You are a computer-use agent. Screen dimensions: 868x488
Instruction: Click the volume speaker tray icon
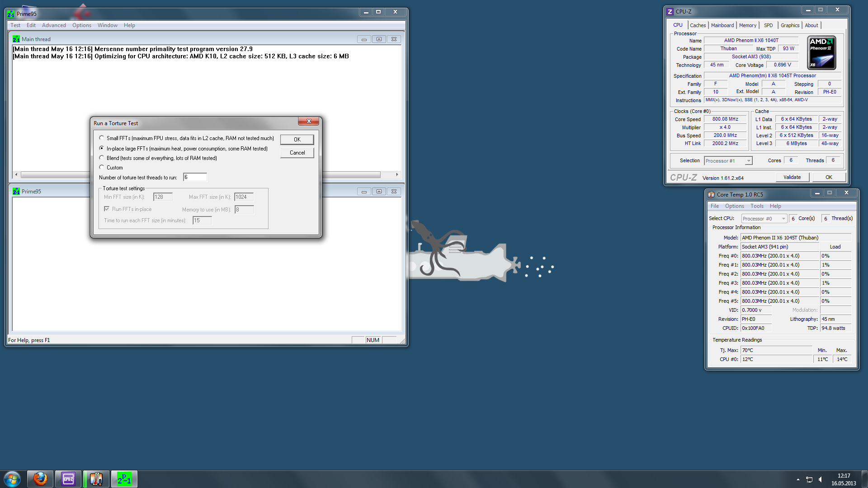(821, 479)
